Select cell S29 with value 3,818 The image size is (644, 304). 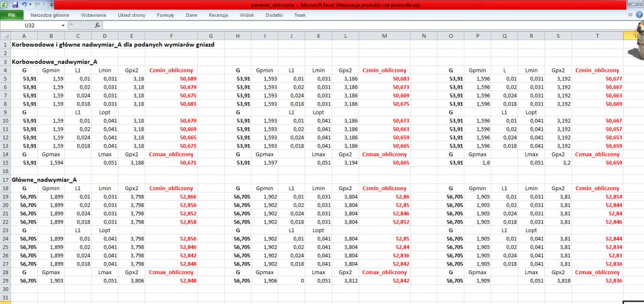[558, 281]
